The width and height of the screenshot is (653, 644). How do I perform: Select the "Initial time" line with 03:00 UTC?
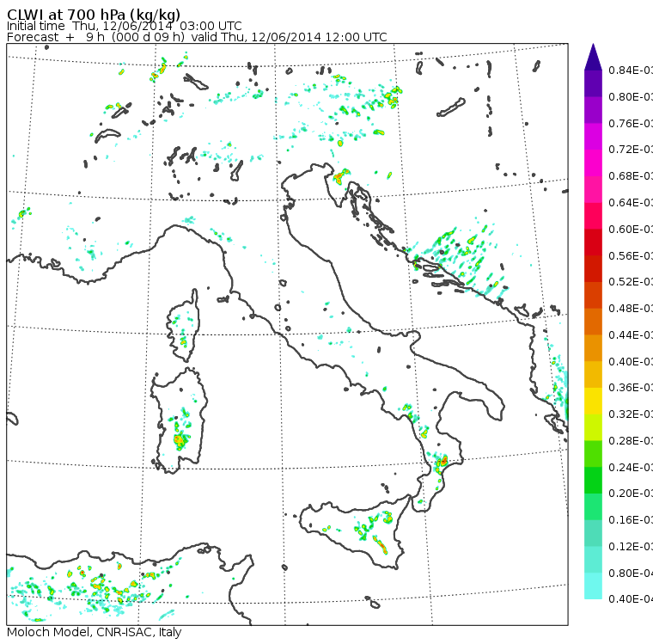pos(124,27)
